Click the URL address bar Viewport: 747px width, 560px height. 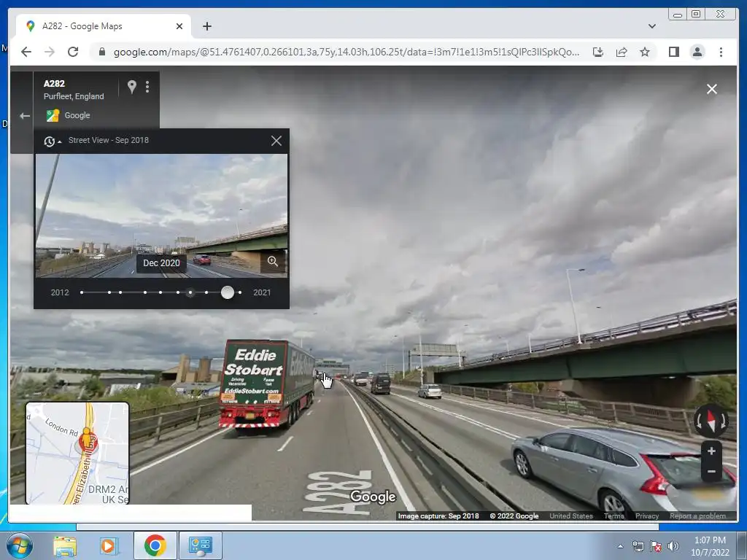point(346,52)
